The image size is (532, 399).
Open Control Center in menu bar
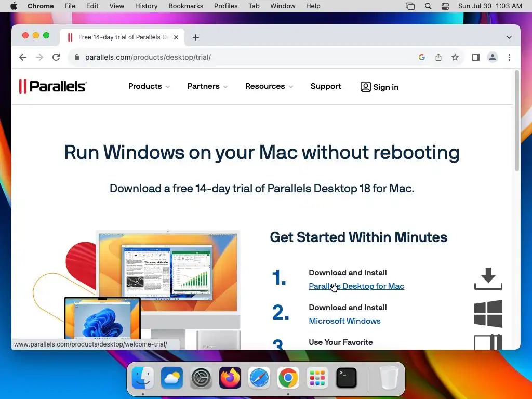445,6
